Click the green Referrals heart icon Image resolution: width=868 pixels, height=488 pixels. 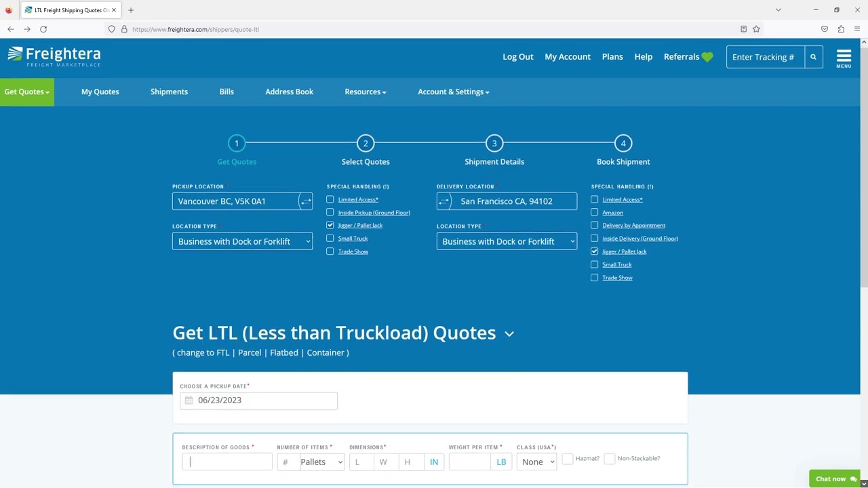(x=707, y=57)
